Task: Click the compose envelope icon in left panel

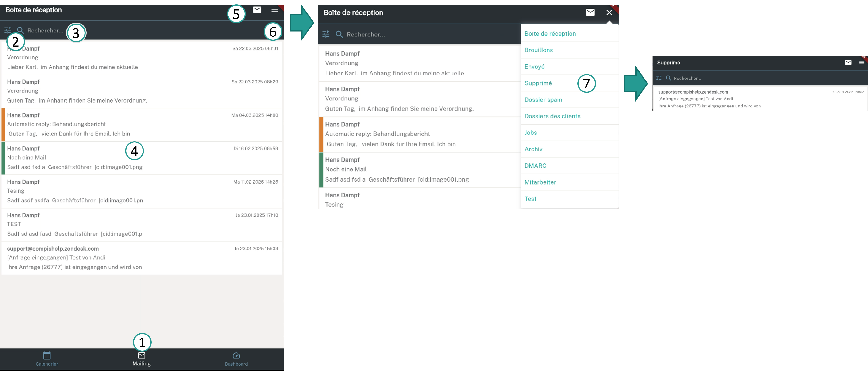Action: point(257,10)
